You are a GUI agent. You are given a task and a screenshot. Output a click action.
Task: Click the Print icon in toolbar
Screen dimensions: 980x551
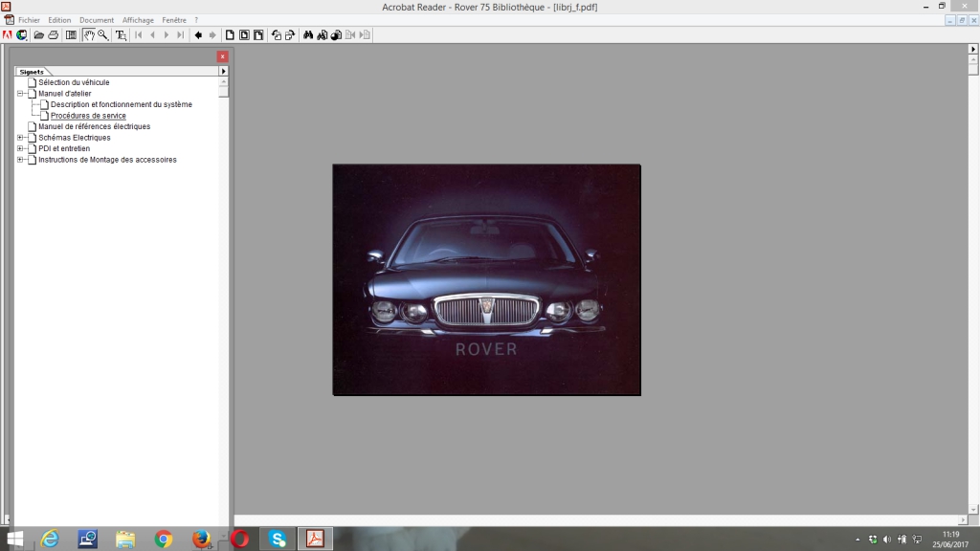tap(54, 35)
